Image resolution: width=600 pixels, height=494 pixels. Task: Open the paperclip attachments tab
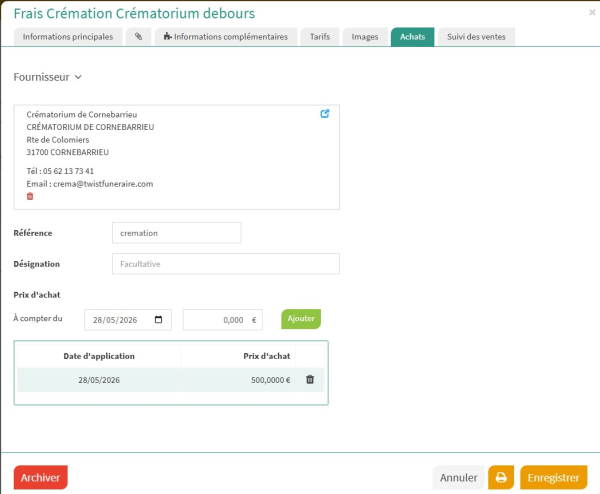[139, 37]
